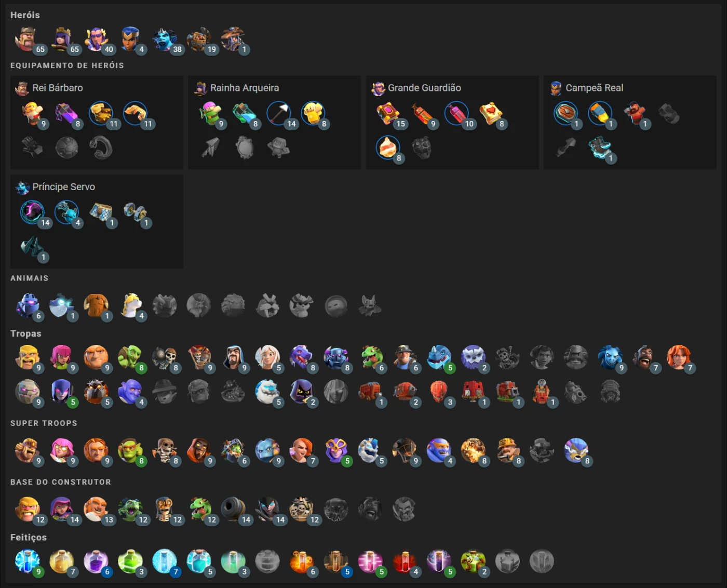Click the Wall Wrecker siege machine icon
727x588 pixels.
[370, 392]
